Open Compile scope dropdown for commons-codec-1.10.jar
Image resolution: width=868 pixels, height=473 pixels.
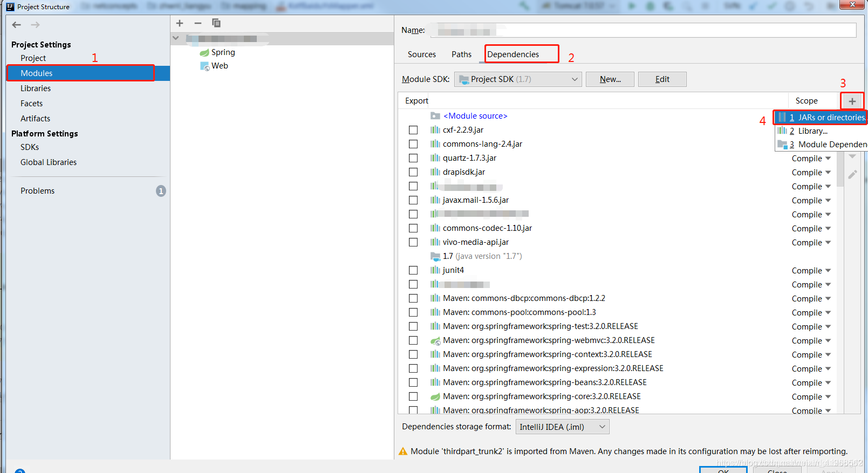click(x=811, y=229)
